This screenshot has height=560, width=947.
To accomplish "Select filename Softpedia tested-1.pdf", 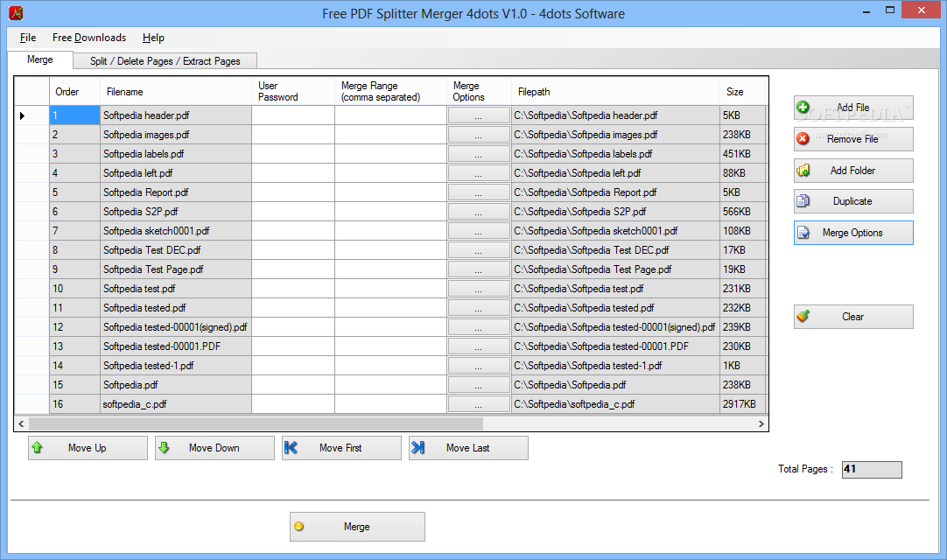I will (176, 366).
